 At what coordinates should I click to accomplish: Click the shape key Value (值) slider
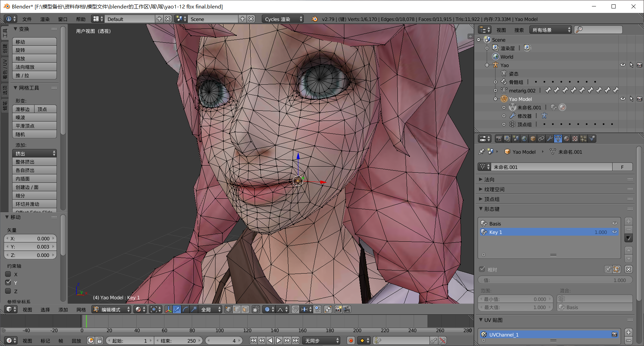pos(555,280)
